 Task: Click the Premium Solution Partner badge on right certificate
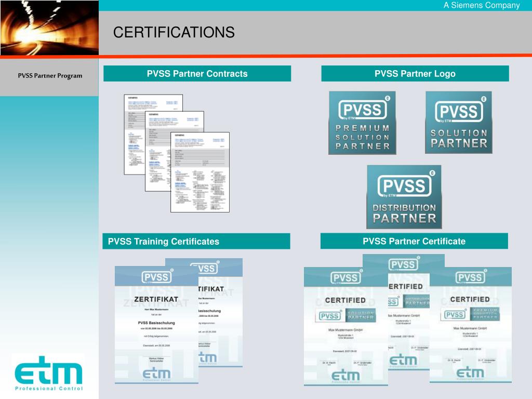[x=471, y=314]
